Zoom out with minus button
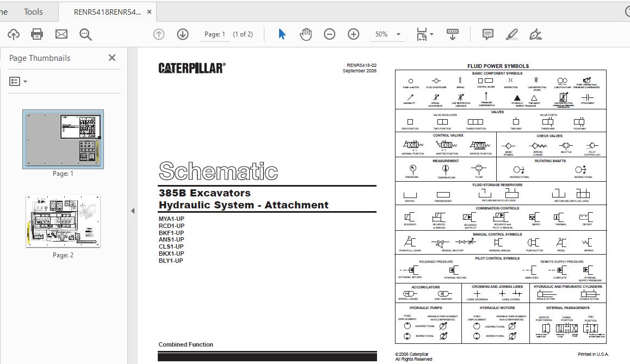The width and height of the screenshot is (630, 364). tap(330, 34)
